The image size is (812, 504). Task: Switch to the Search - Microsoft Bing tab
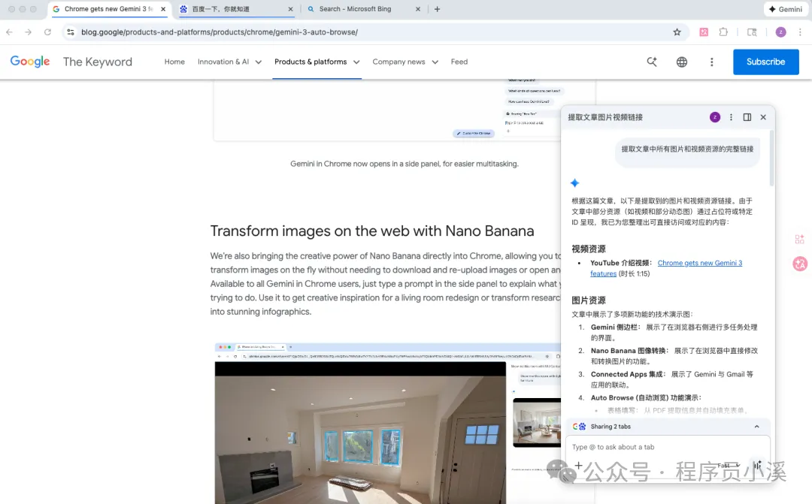click(362, 9)
